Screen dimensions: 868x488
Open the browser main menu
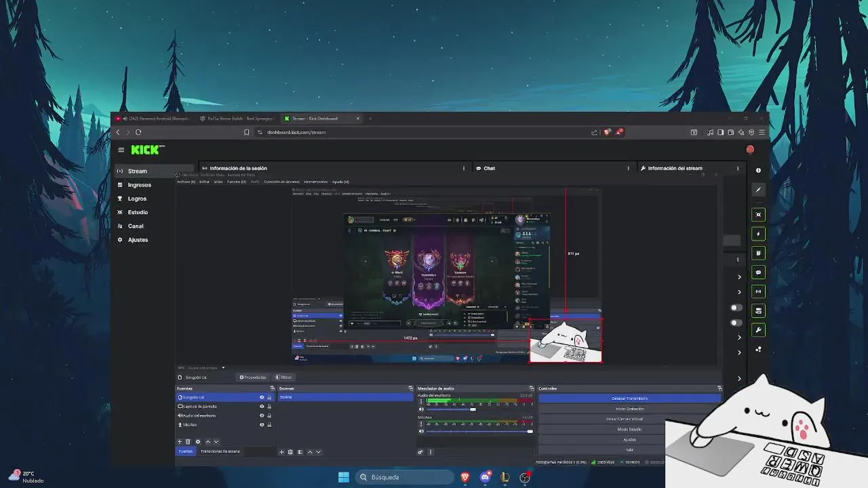762,132
